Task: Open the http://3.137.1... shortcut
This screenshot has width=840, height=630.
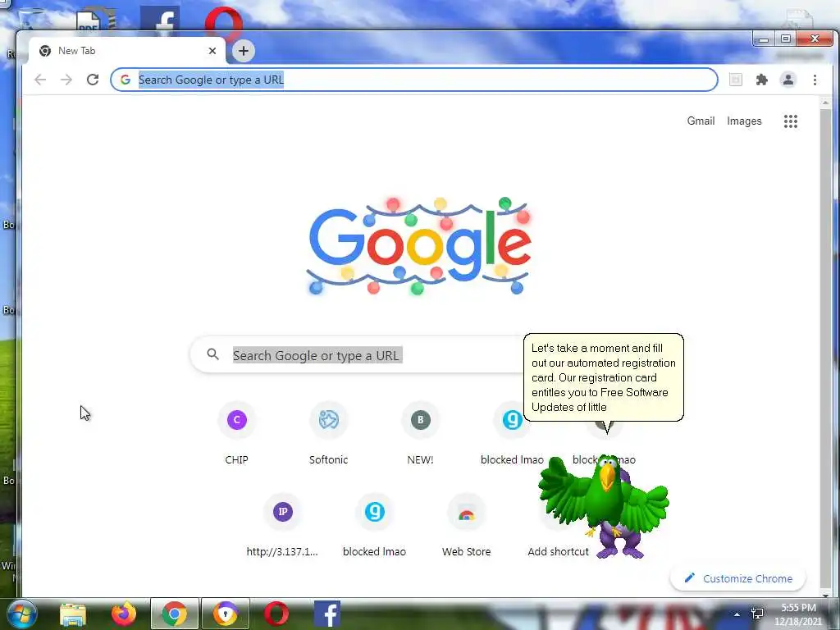Action: click(x=282, y=526)
